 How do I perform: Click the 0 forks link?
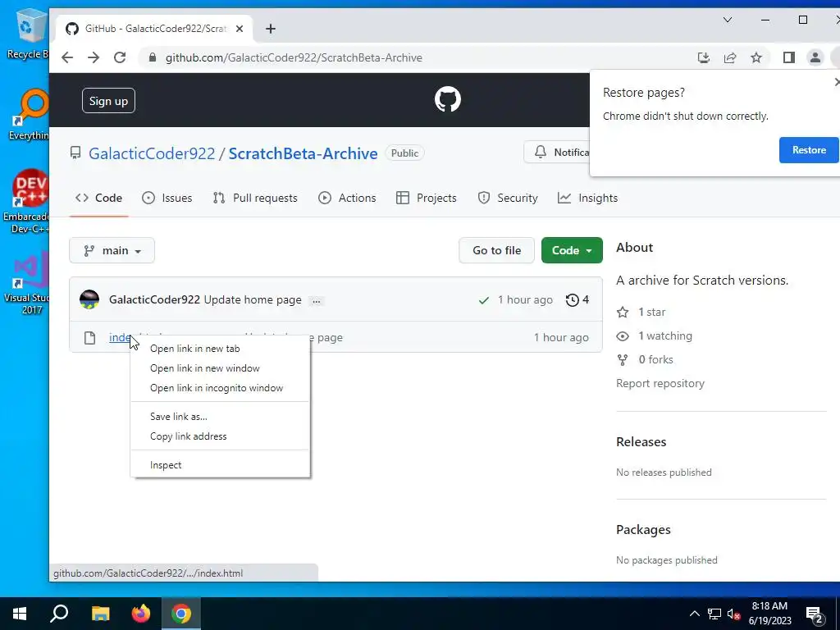pyautogui.click(x=645, y=360)
